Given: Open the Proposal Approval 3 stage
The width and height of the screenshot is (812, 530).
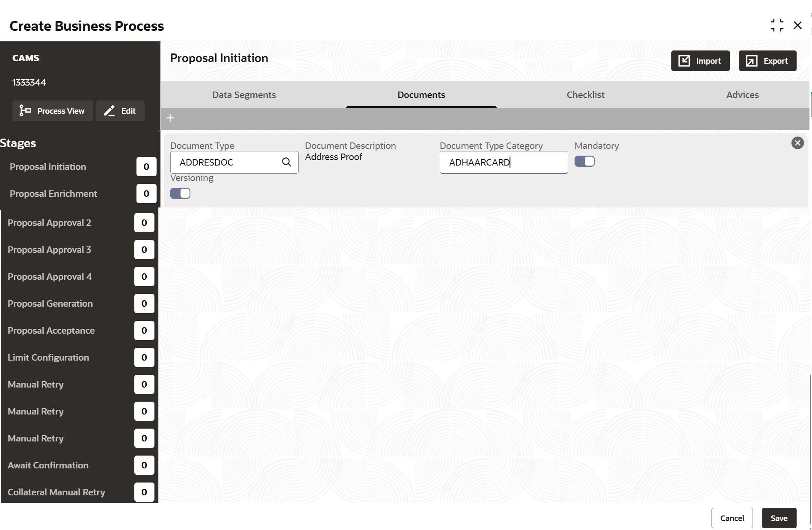Looking at the screenshot, I should pos(49,250).
